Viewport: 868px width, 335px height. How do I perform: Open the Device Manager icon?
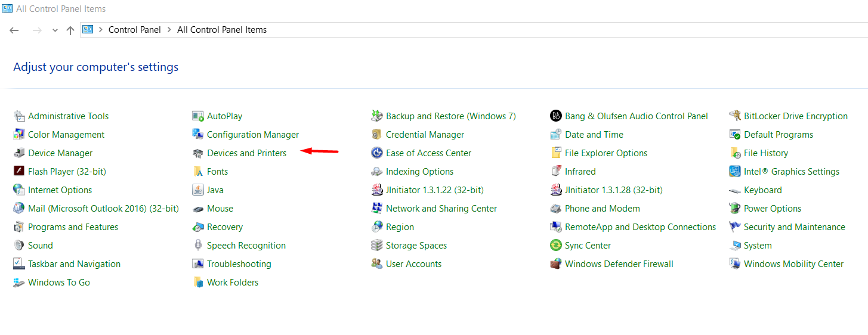(19, 153)
